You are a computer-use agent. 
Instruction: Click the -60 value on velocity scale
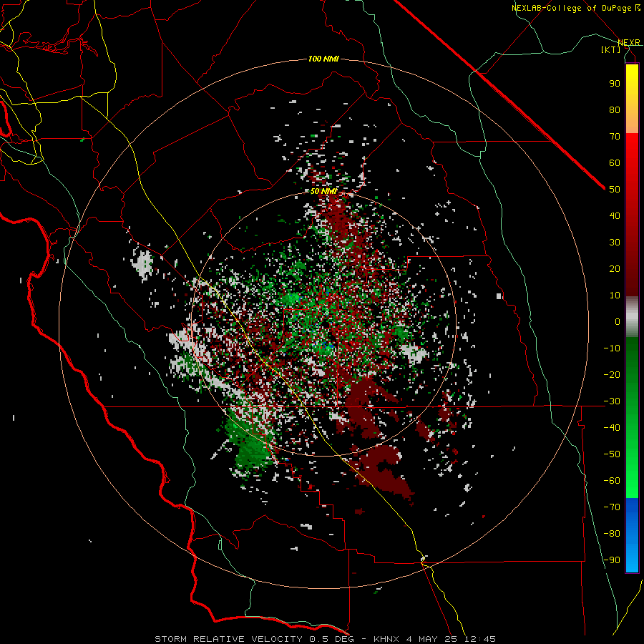[x=612, y=481]
